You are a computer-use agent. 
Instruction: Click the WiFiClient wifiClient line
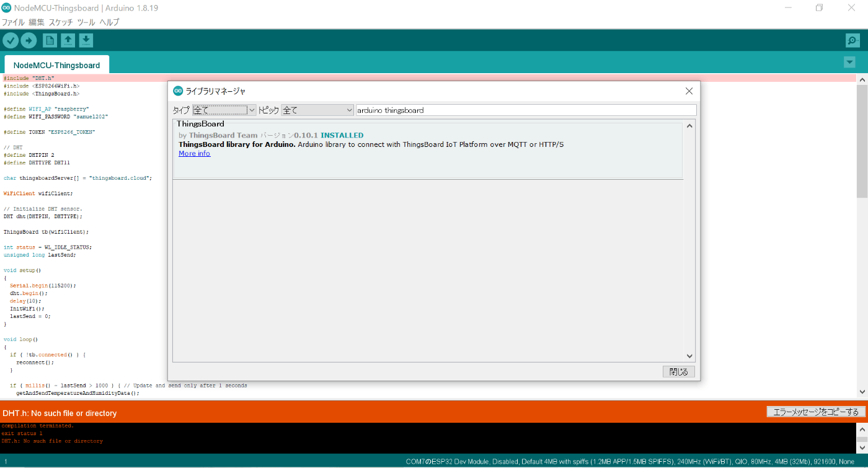tap(38, 193)
